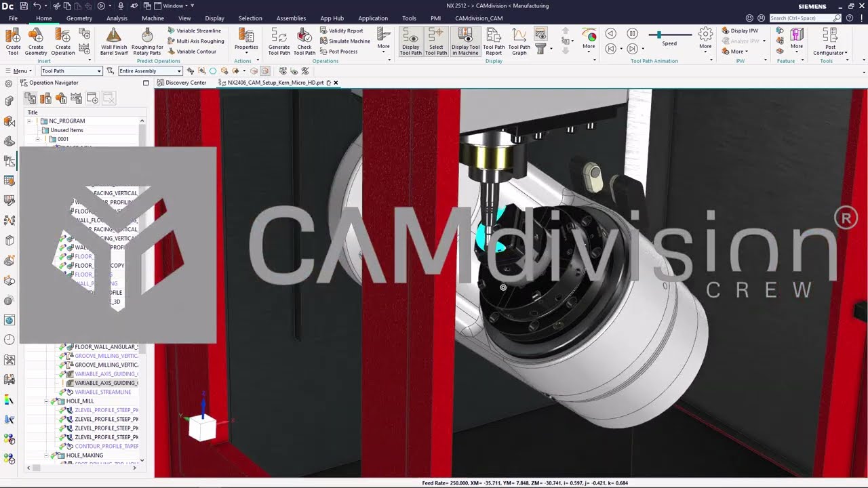Image resolution: width=868 pixels, height=488 pixels.
Task: Pick the Variable Streamline operation
Action: pos(195,30)
